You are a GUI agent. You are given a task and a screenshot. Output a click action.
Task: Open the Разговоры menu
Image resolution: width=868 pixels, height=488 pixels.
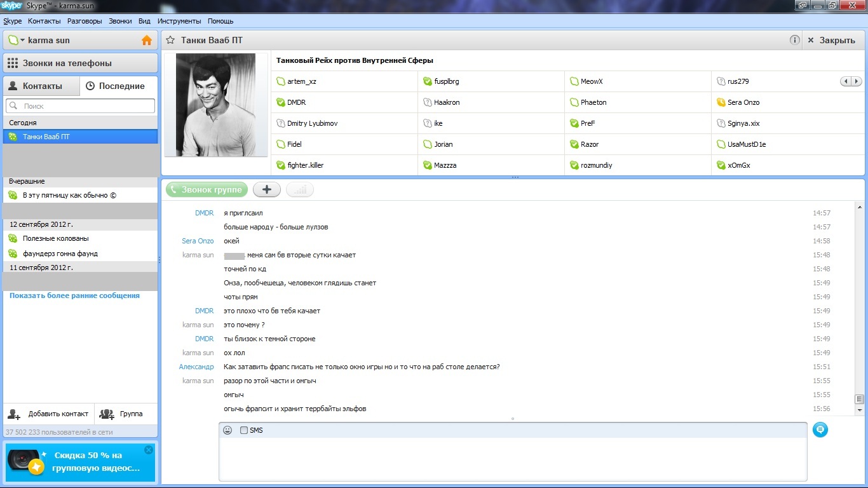[x=85, y=21]
